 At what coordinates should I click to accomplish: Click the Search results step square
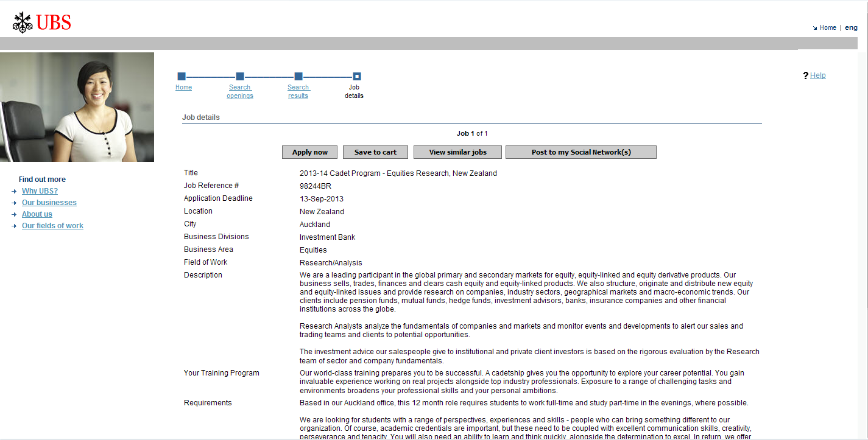[x=298, y=77]
